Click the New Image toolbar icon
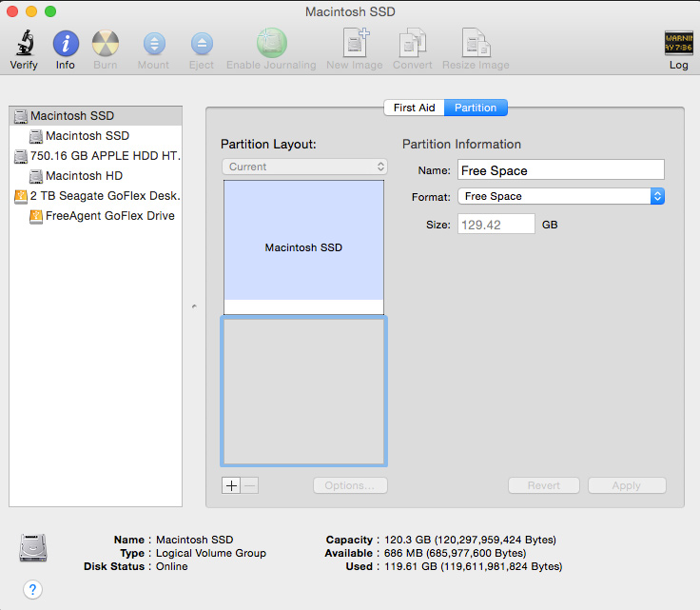Screen dimensions: 700x610 pyautogui.click(x=356, y=43)
